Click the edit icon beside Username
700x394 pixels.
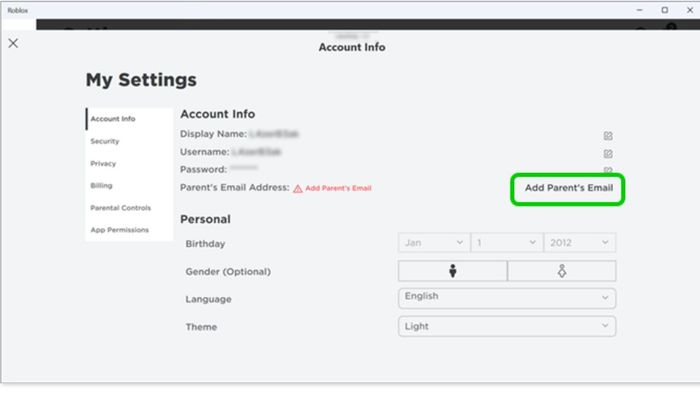[x=608, y=153]
